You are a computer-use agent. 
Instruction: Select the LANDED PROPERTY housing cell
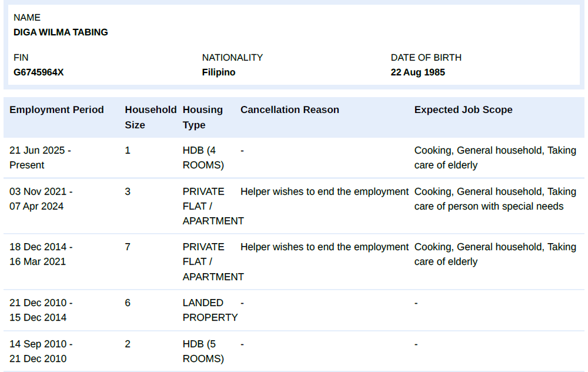[209, 310]
